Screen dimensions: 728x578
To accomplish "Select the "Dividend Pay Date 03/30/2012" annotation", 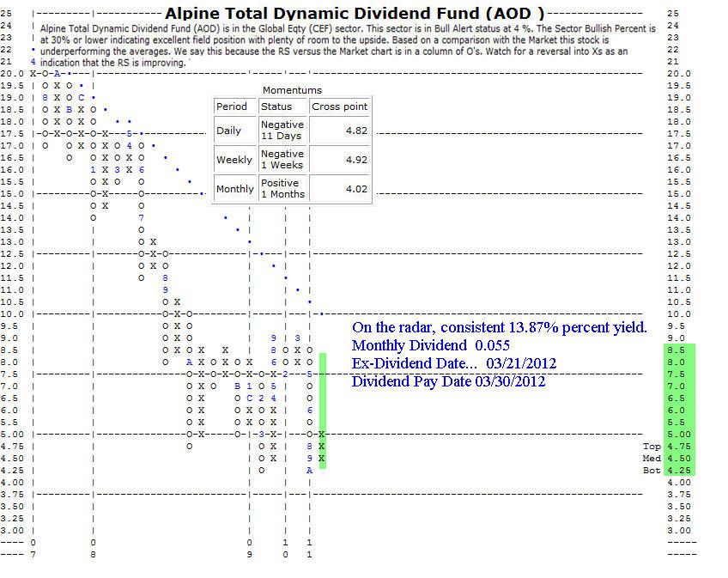I will point(448,381).
